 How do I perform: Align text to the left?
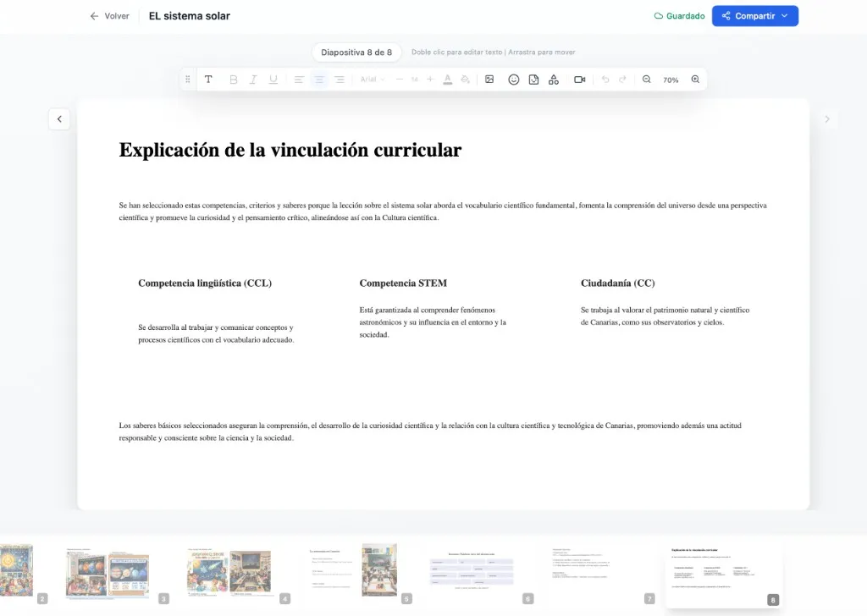(299, 80)
